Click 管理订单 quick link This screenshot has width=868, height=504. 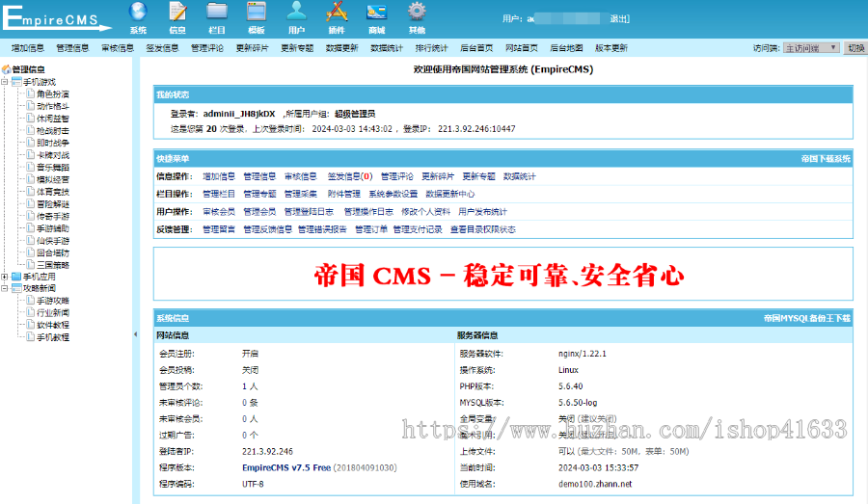point(371,229)
